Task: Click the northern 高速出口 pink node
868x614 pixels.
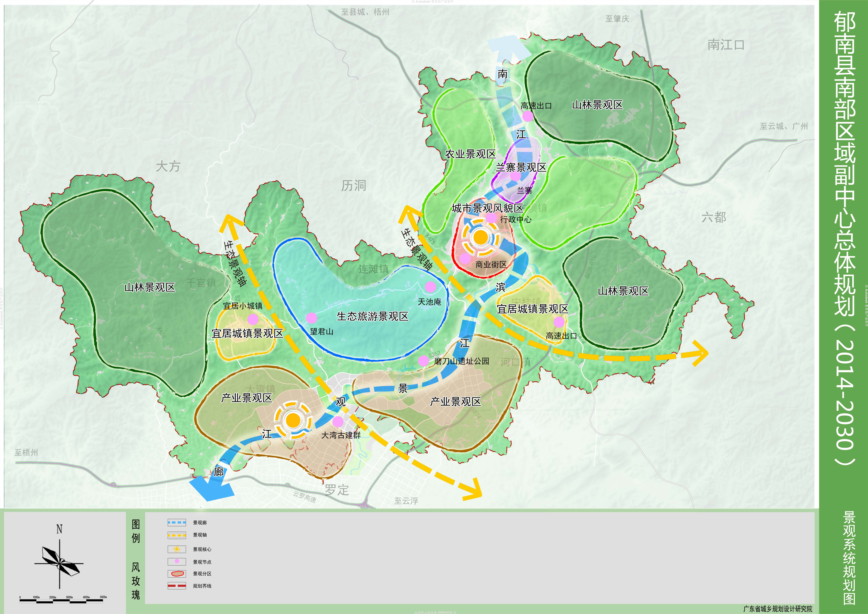Action: (528, 116)
